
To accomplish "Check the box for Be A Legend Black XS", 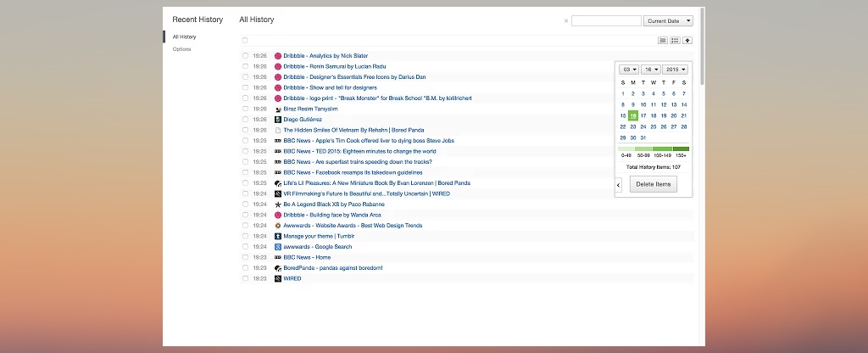I will point(245,205).
